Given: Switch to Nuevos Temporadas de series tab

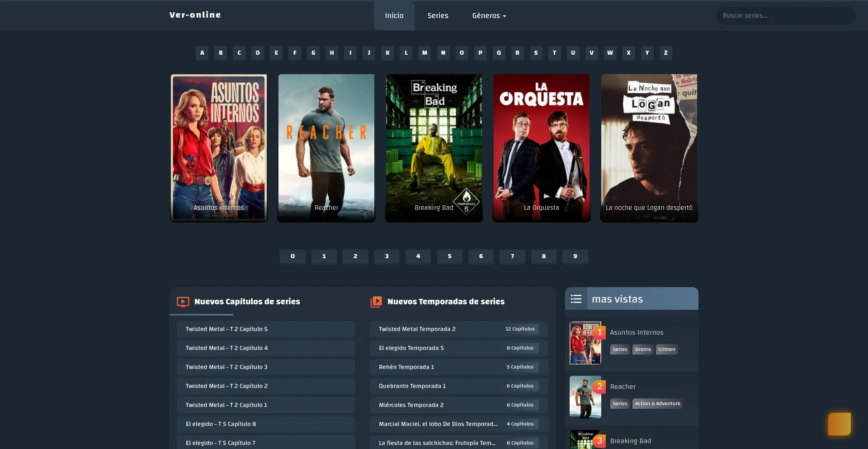Looking at the screenshot, I should pos(445,302).
